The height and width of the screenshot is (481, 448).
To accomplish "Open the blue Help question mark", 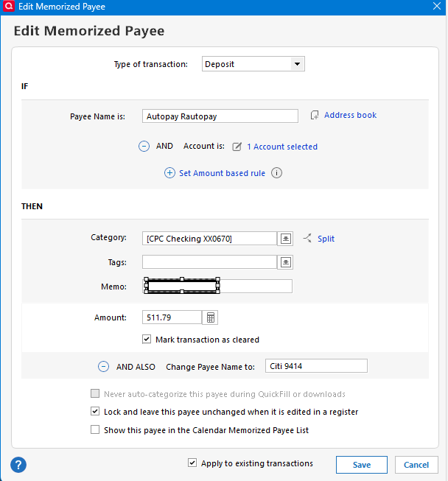I will point(18,465).
